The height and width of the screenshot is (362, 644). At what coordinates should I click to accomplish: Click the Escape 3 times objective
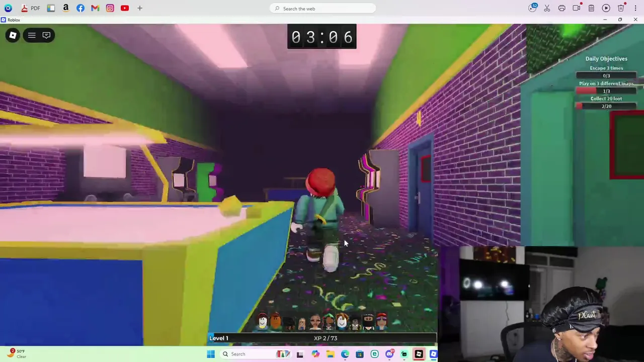[x=606, y=68]
